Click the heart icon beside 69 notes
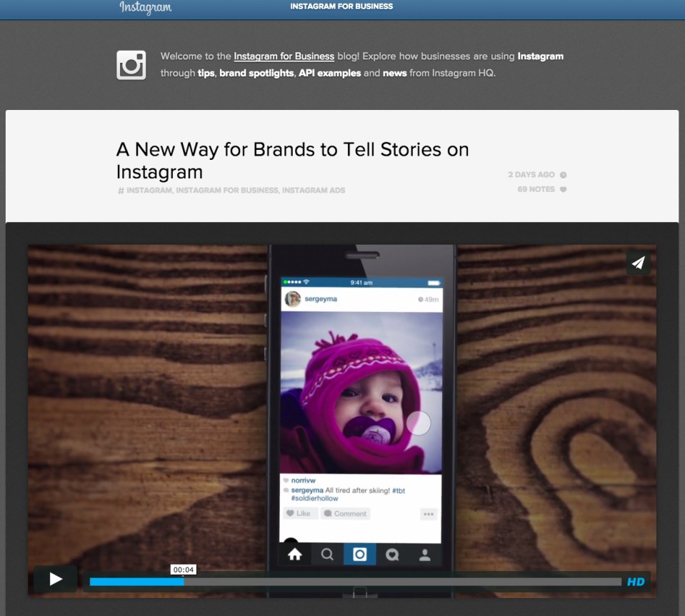 [563, 190]
